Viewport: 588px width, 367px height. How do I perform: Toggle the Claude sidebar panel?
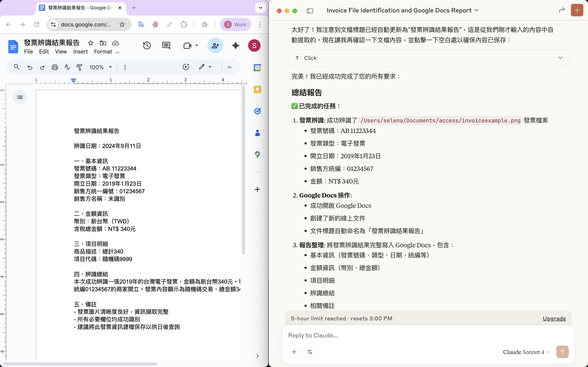coord(310,11)
